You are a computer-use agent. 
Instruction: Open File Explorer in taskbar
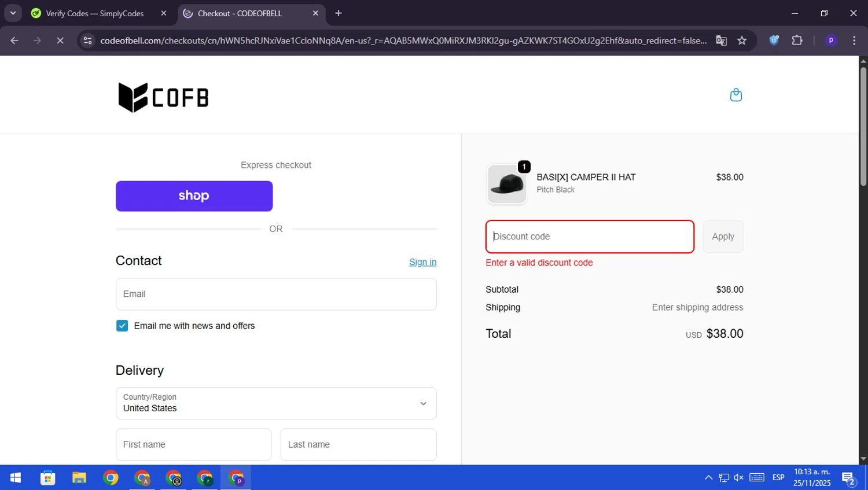79,478
